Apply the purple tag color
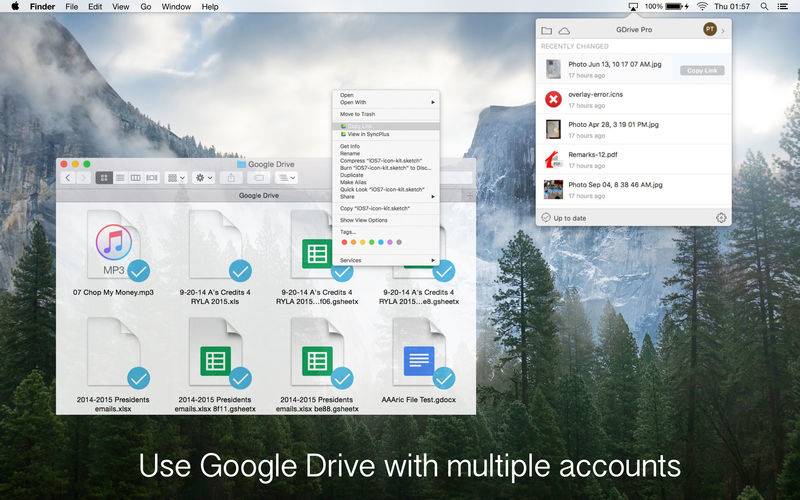Image resolution: width=800 pixels, height=500 pixels. pyautogui.click(x=390, y=242)
